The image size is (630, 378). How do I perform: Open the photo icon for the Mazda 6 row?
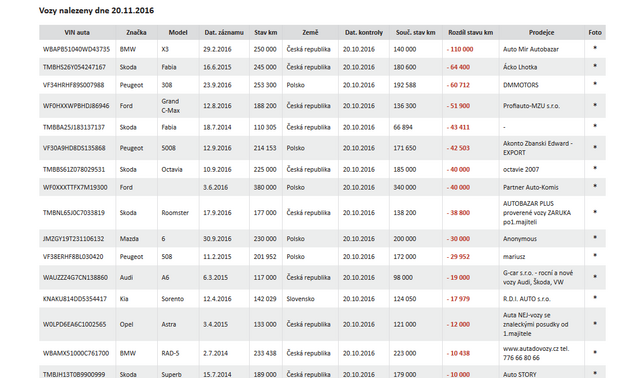pos(595,237)
